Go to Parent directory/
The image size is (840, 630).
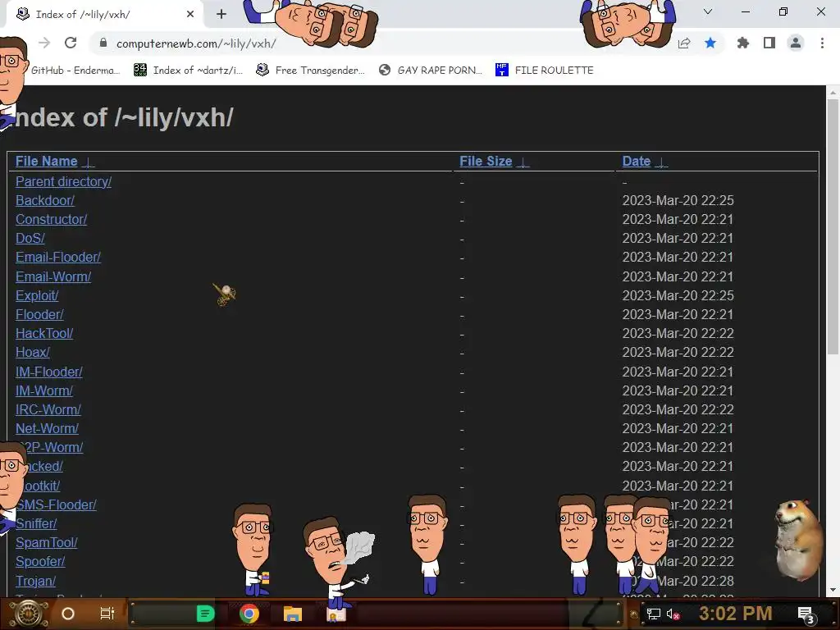(x=64, y=181)
